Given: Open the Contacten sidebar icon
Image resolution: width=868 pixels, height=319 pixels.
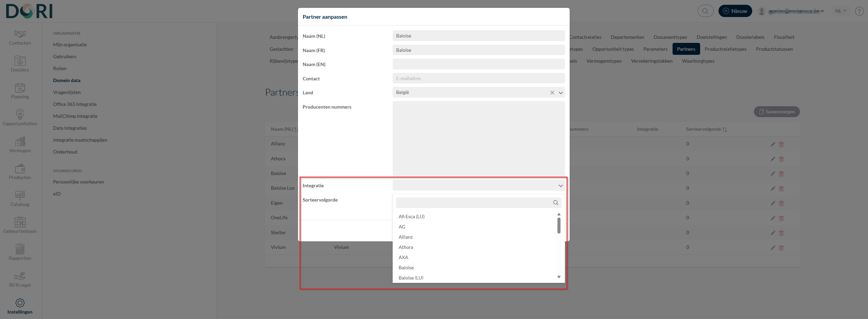Looking at the screenshot, I should point(20,34).
